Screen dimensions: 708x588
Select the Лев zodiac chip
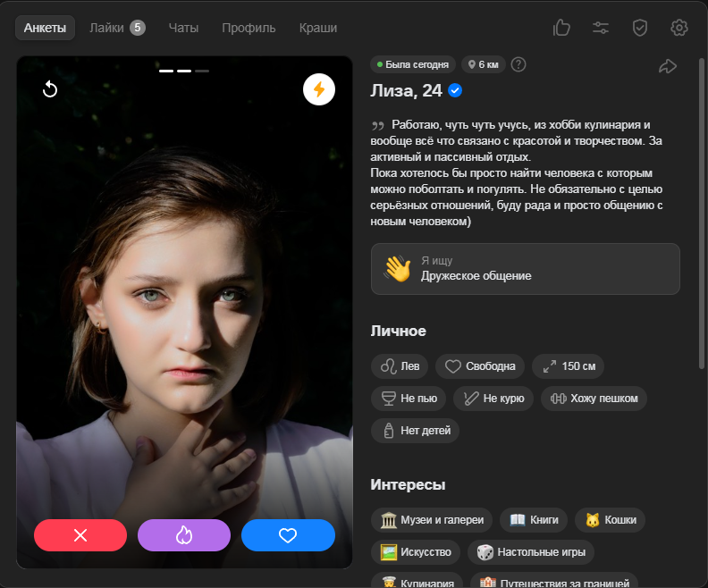pos(400,366)
